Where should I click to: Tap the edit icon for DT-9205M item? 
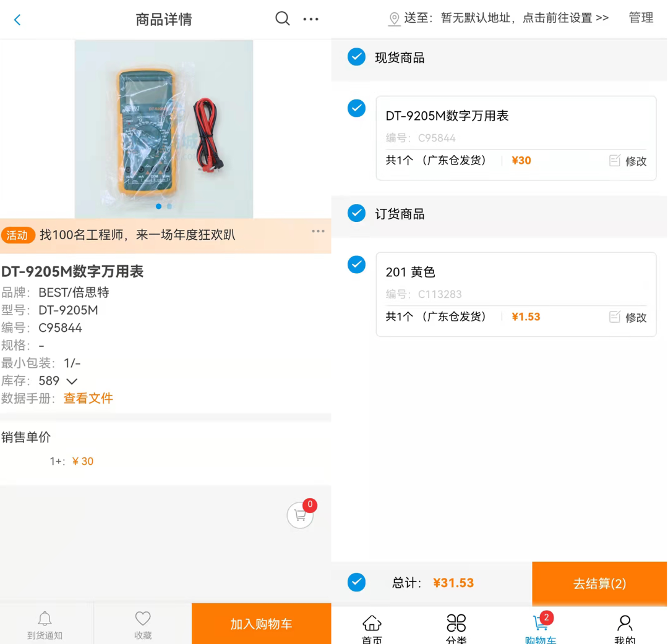(615, 161)
